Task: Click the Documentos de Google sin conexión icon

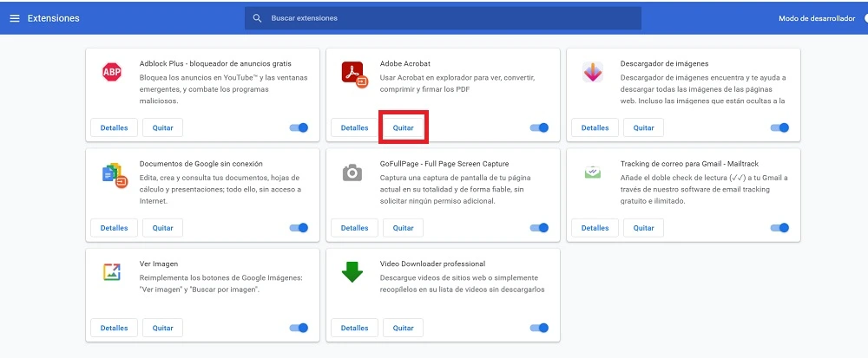Action: pos(115,175)
